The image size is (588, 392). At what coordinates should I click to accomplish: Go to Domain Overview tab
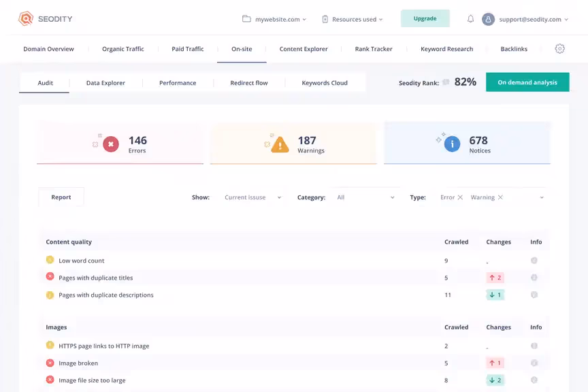click(49, 49)
